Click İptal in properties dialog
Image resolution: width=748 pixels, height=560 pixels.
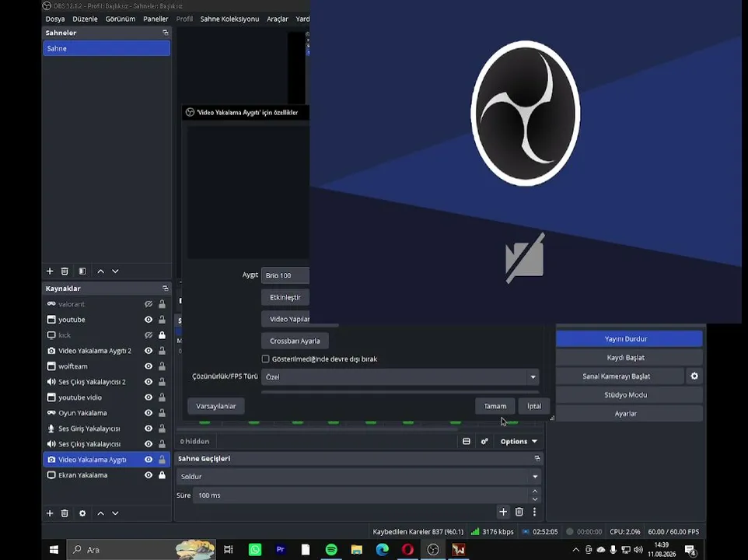click(534, 406)
